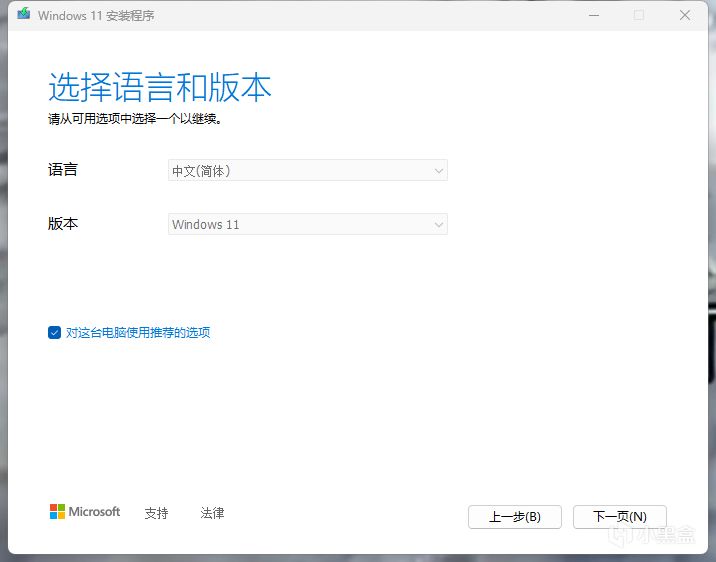Open the 语言 dropdown showing 中文(简体)
The image size is (716, 562).
[308, 170]
